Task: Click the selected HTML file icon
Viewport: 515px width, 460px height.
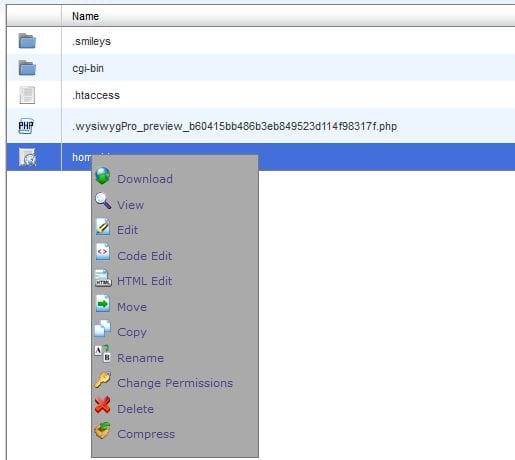Action: [27, 157]
